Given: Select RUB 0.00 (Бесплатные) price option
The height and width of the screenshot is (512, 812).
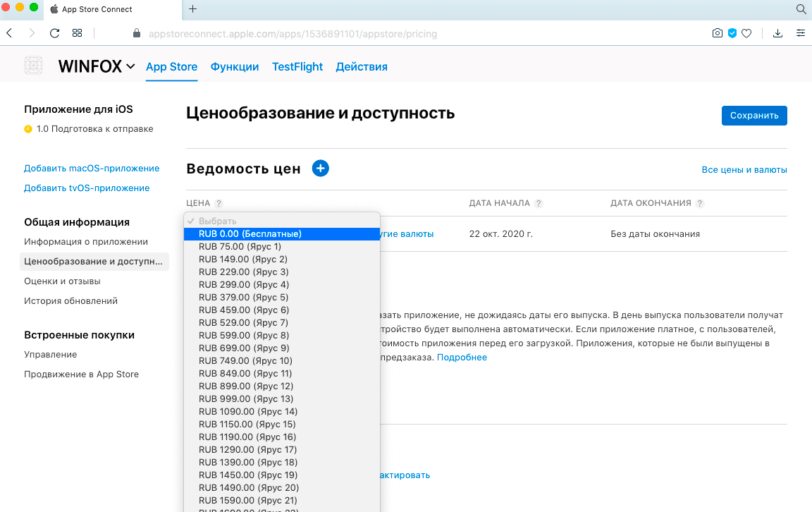Looking at the screenshot, I should [250, 233].
